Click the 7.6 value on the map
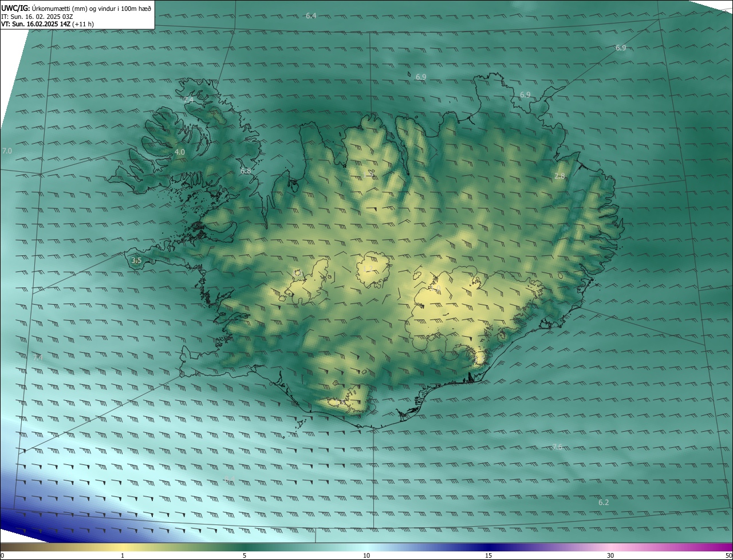The image size is (733, 560). click(x=557, y=447)
